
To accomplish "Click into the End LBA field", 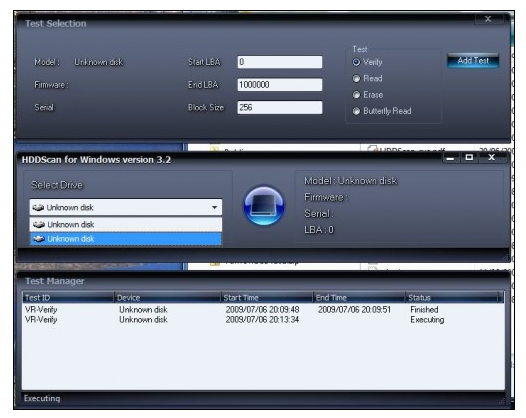I will tap(280, 85).
